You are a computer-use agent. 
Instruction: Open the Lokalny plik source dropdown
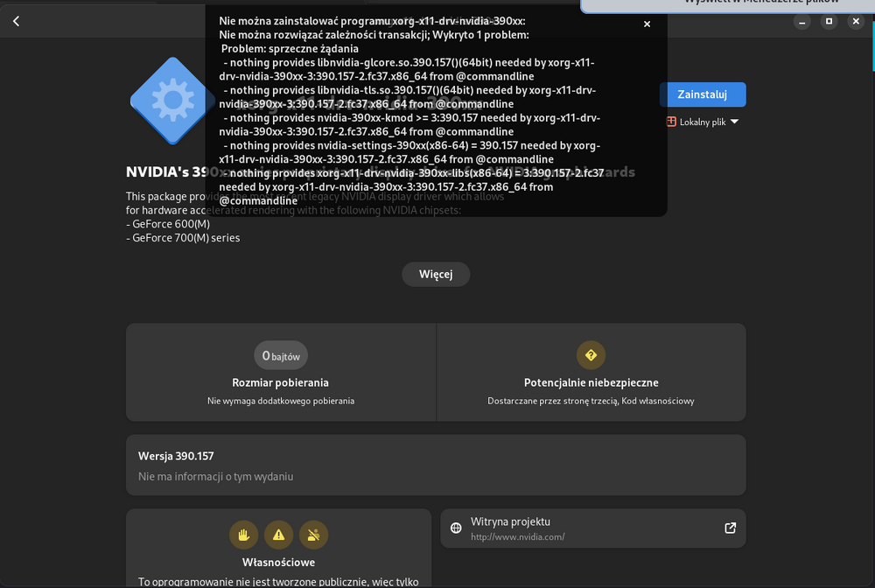coord(734,122)
